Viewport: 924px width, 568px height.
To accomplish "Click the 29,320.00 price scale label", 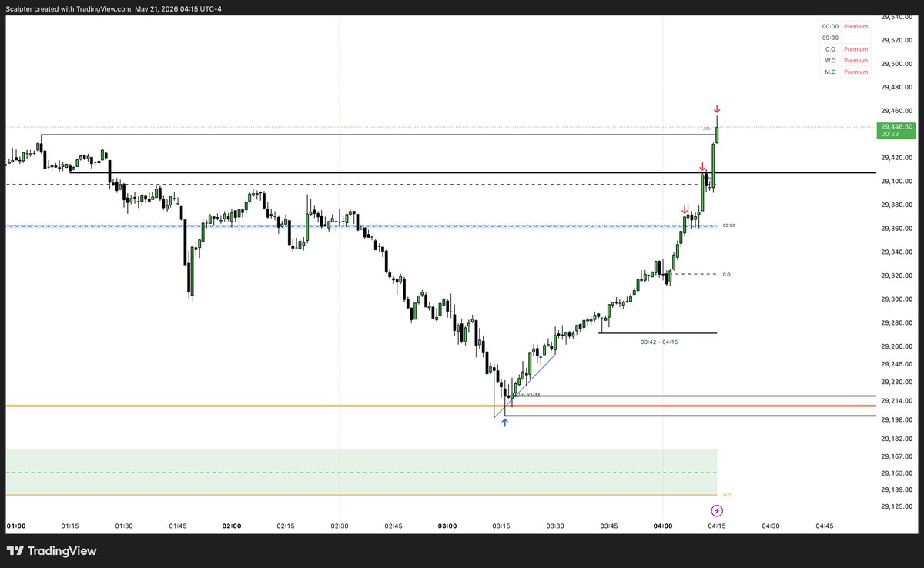I will pos(897,276).
